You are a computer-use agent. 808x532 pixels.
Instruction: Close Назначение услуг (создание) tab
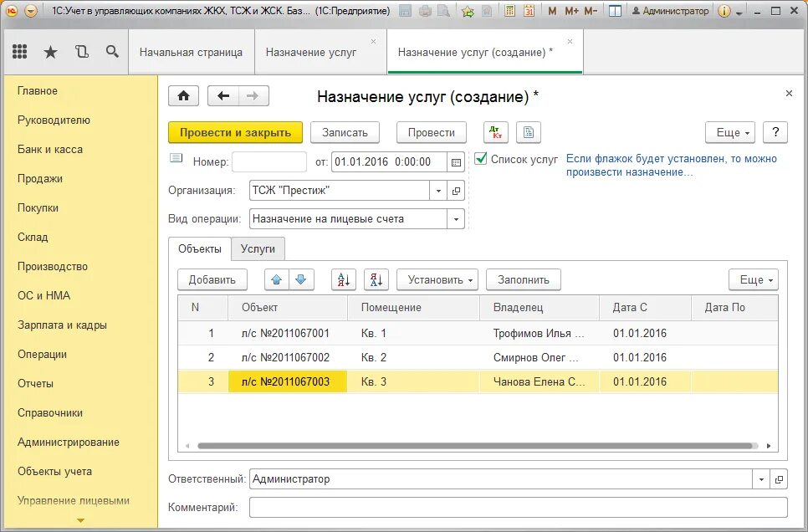[x=570, y=41]
